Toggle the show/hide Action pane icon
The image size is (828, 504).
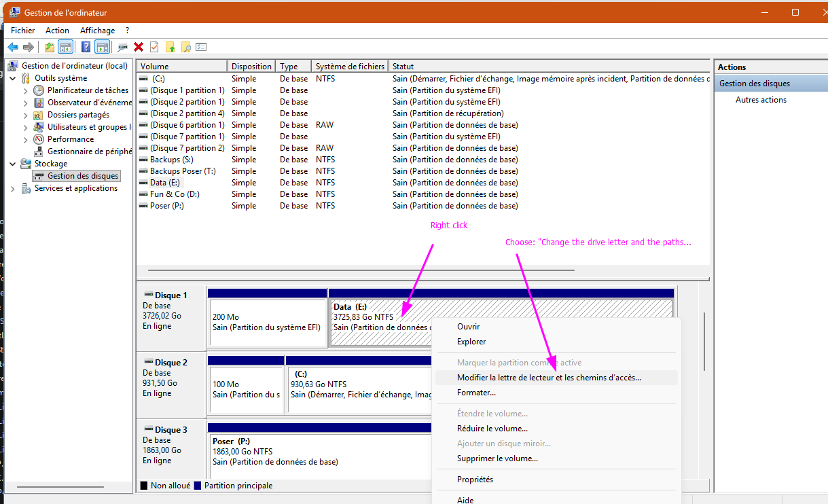click(103, 47)
